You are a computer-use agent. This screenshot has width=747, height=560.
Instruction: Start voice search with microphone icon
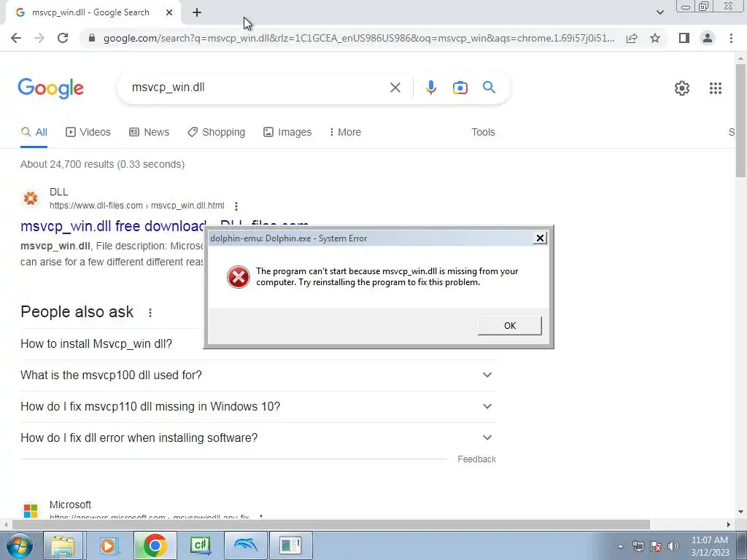[x=430, y=87]
